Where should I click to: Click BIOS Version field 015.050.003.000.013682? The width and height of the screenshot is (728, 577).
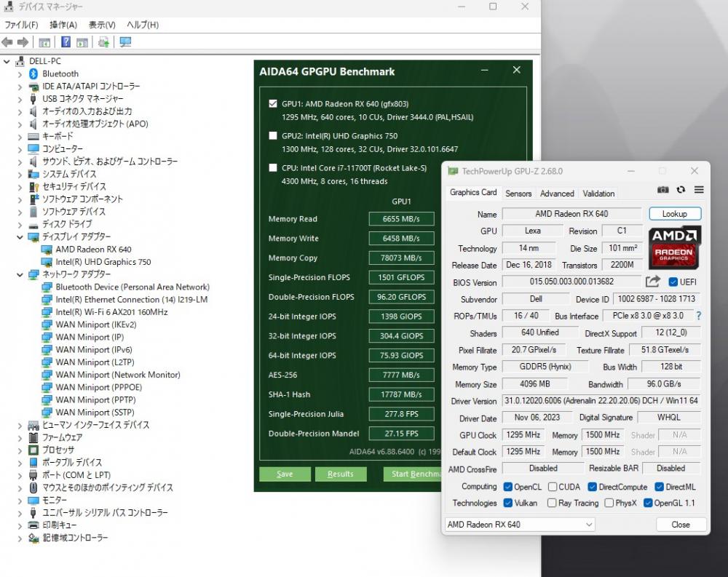(571, 282)
